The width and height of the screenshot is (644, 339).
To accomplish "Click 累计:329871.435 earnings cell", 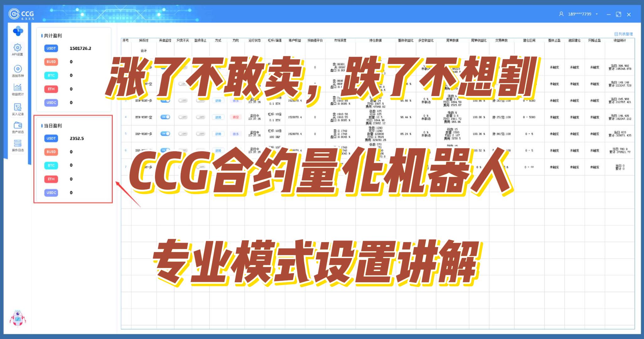I will click(x=620, y=136).
